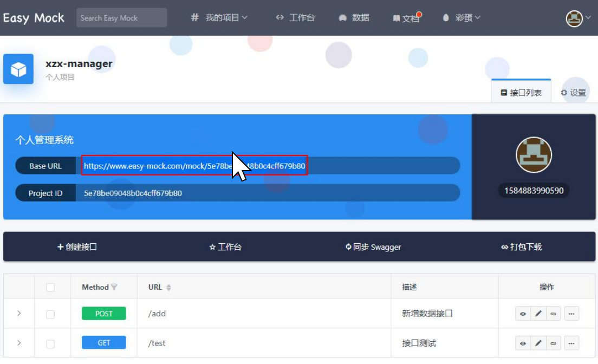Click 同步 Swagger button
This screenshot has height=364, width=598.
coord(373,247)
